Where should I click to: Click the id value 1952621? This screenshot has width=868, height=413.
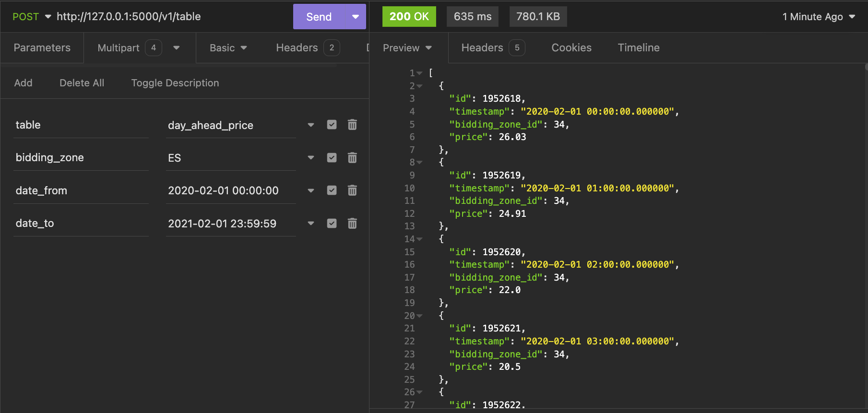tap(501, 329)
